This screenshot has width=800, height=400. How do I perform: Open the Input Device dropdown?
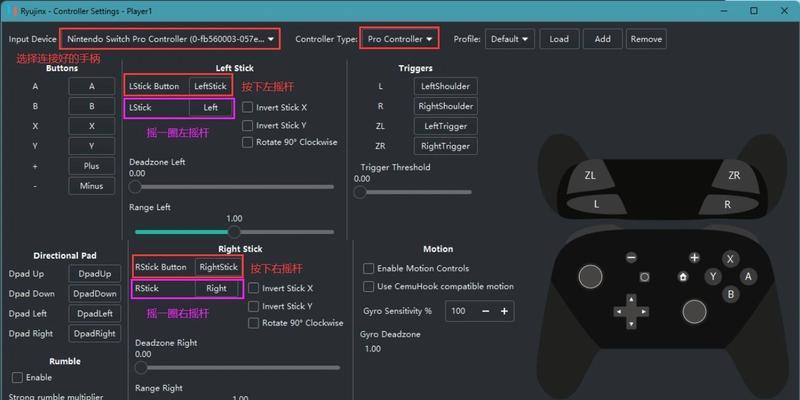[x=170, y=39]
